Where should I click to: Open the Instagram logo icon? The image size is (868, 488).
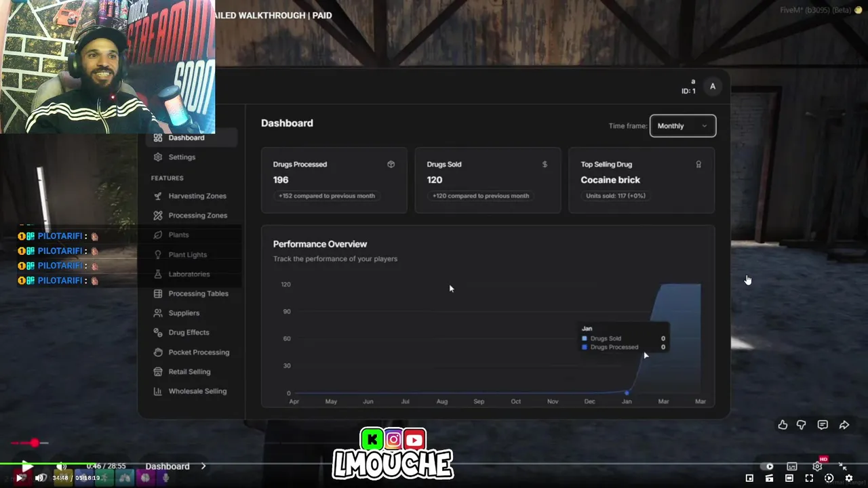393,440
